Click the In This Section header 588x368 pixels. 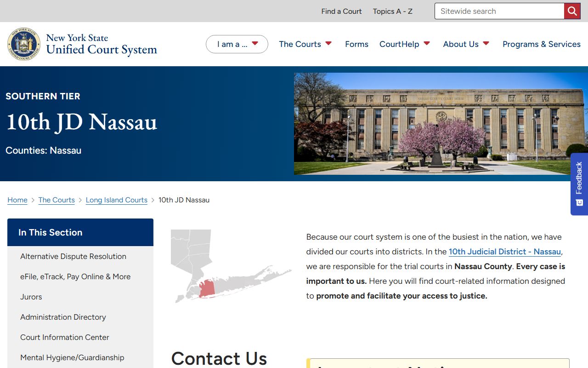(80, 232)
